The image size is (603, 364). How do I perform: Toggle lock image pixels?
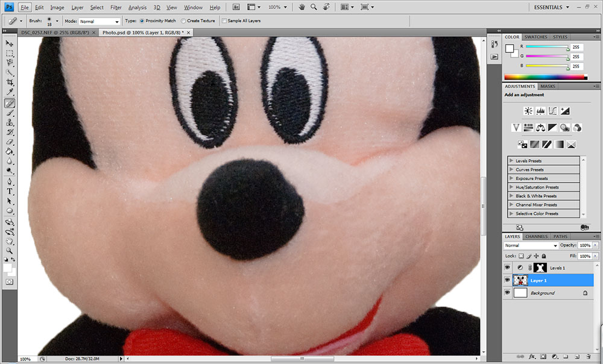coord(529,256)
